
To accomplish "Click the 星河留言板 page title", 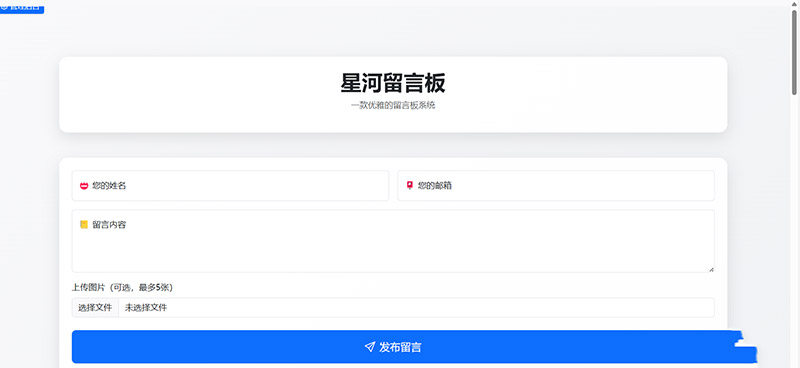I will pos(393,83).
